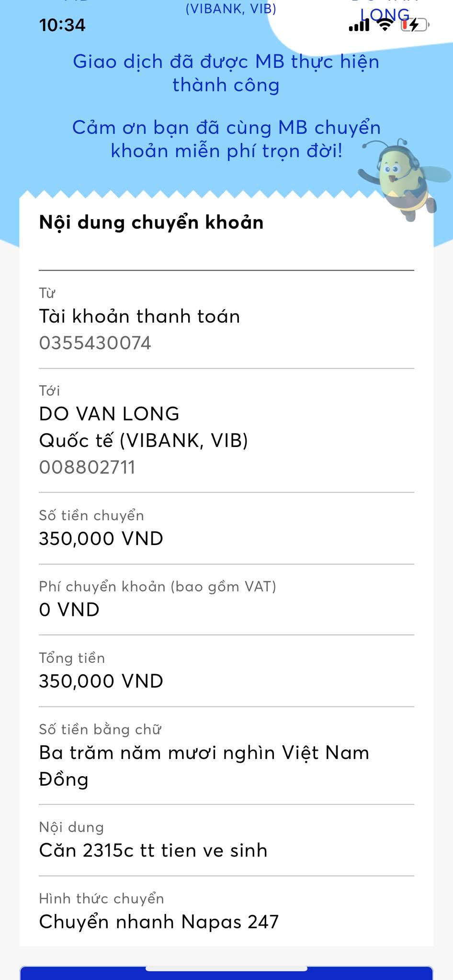Tap recipient bank 'Quốc tế (VIBANK, VIB)'
This screenshot has width=453, height=980.
144,440
